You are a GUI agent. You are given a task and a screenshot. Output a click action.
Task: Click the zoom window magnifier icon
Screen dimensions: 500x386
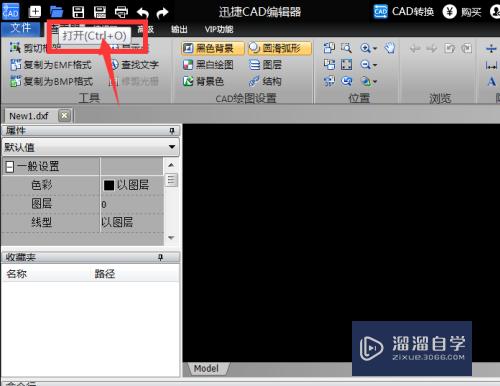click(x=346, y=48)
